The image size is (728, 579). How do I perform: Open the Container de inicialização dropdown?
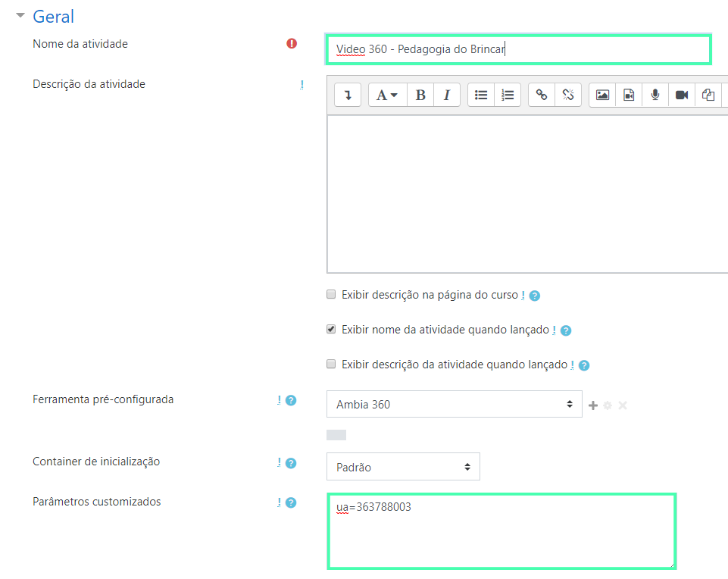click(x=403, y=467)
